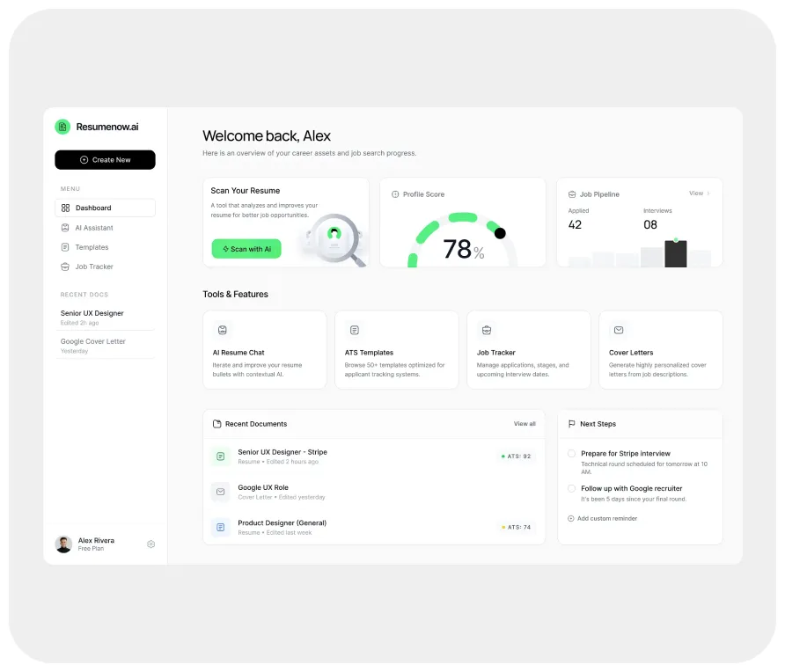The image size is (785, 672).
Task: Click the Product Designer document icon
Action: point(221,528)
